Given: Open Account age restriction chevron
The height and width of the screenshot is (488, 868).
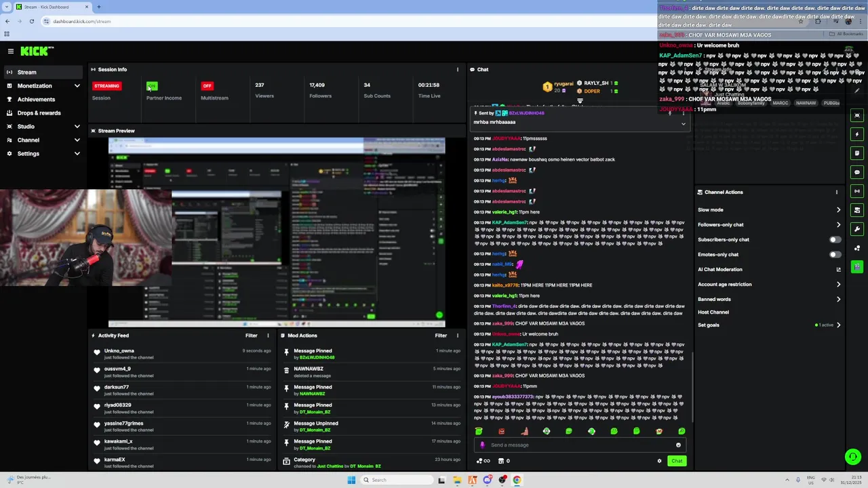Looking at the screenshot, I should click(x=838, y=285).
